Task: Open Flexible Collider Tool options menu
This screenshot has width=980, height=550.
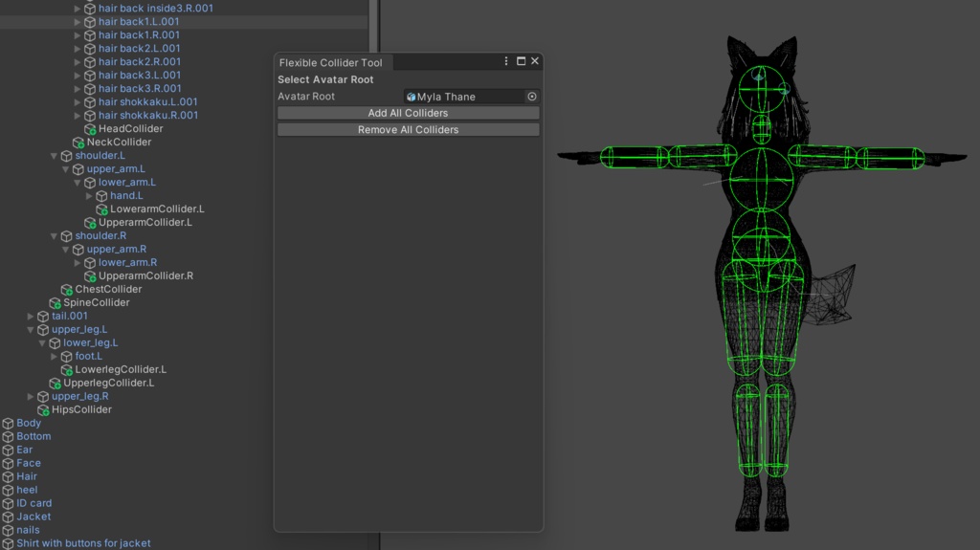Action: (x=506, y=61)
